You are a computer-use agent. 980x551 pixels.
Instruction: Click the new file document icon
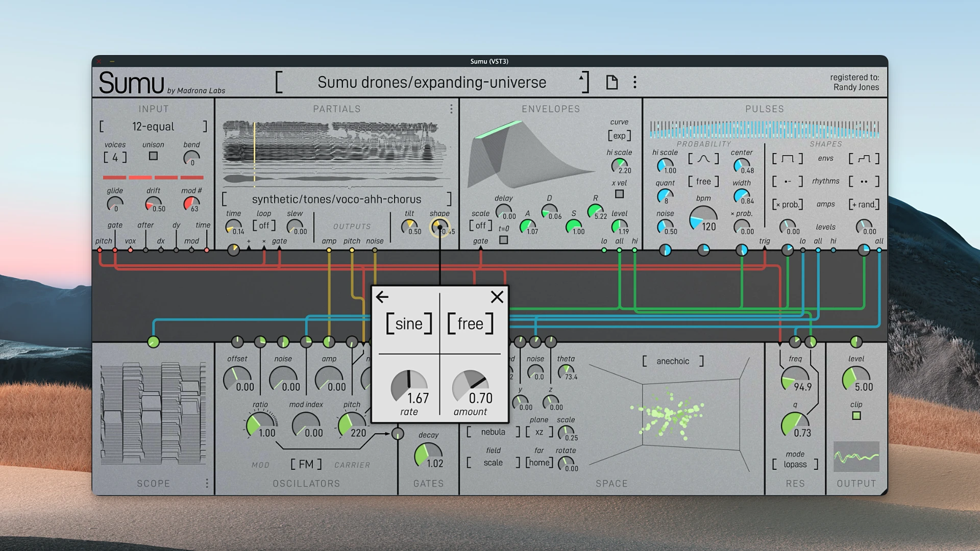[611, 82]
